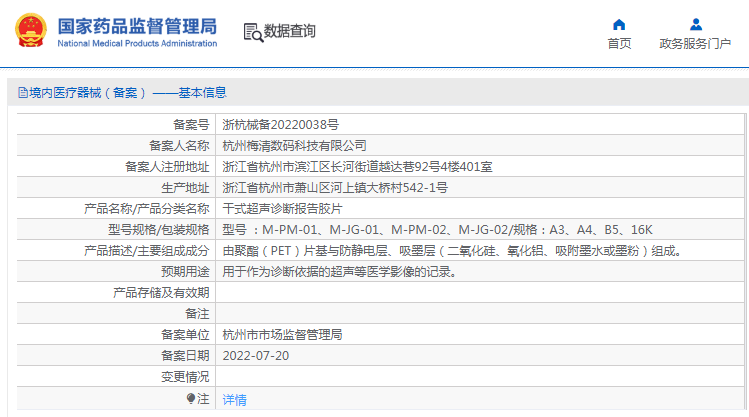Click the 政务服务门户 user icon

[x=696, y=24]
